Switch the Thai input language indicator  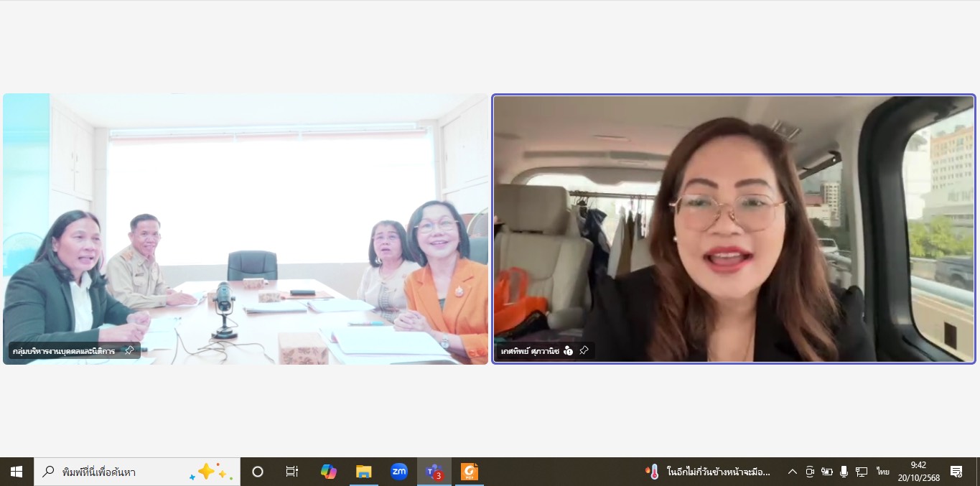click(x=882, y=472)
